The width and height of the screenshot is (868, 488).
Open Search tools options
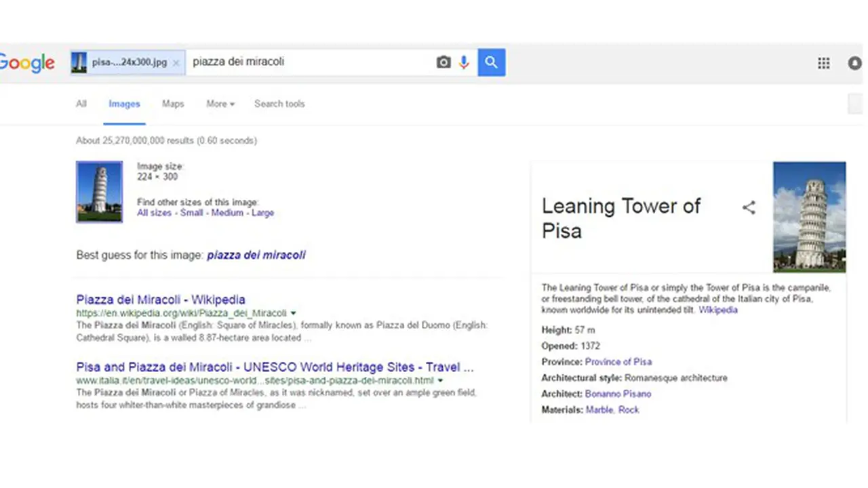pyautogui.click(x=279, y=104)
